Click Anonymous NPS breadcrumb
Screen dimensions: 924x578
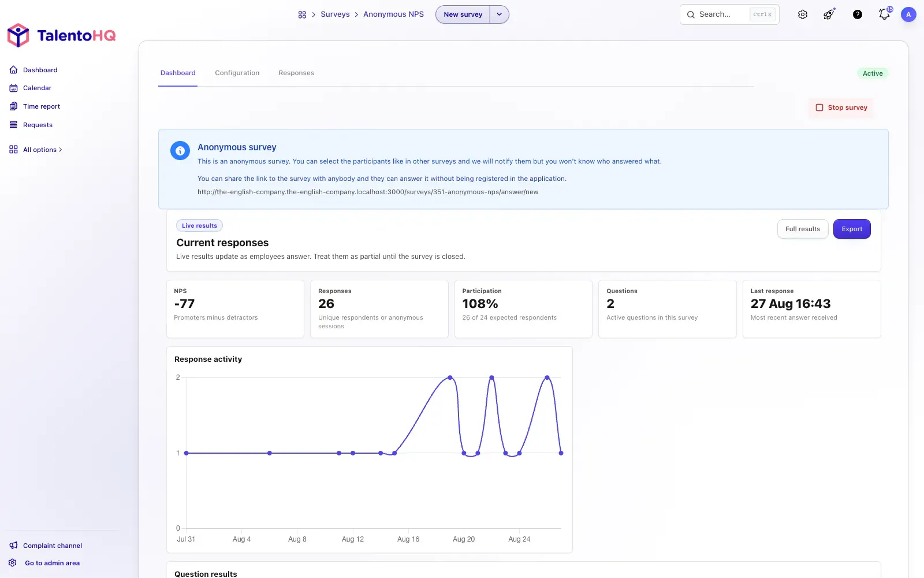point(393,14)
